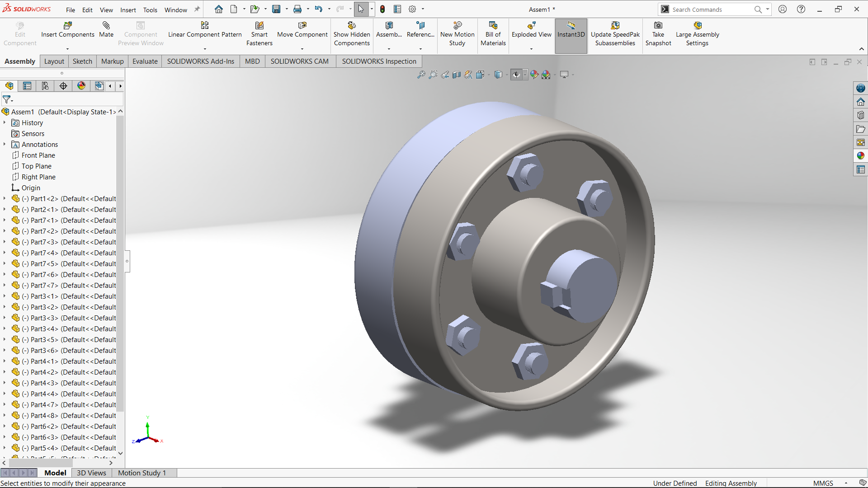Select the ConfigurationManager tab icon
The height and width of the screenshot is (488, 868).
click(45, 86)
